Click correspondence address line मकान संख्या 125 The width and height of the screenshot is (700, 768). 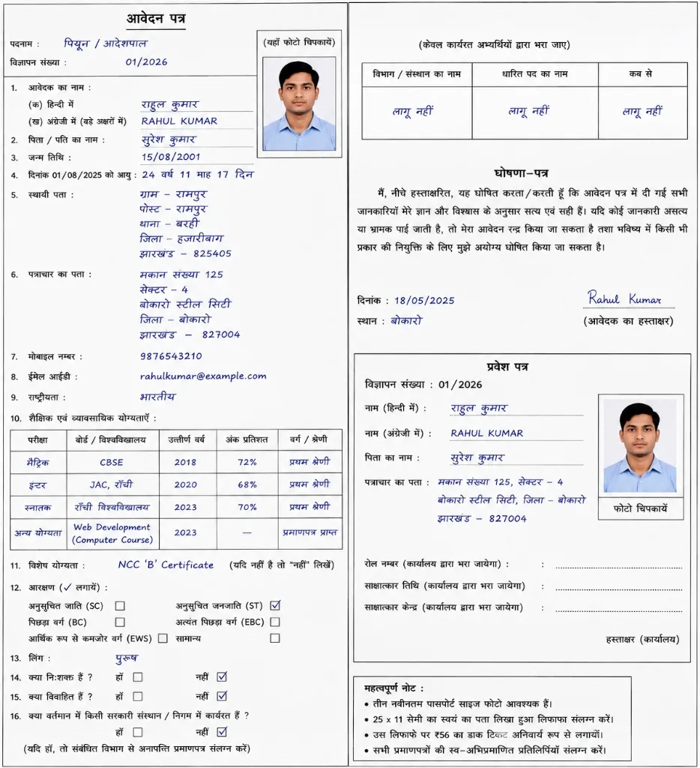pos(181,274)
